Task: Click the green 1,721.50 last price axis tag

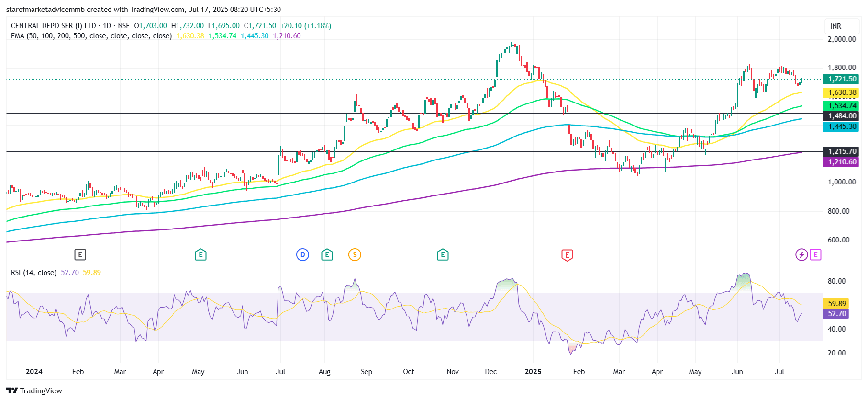Action: (x=841, y=79)
